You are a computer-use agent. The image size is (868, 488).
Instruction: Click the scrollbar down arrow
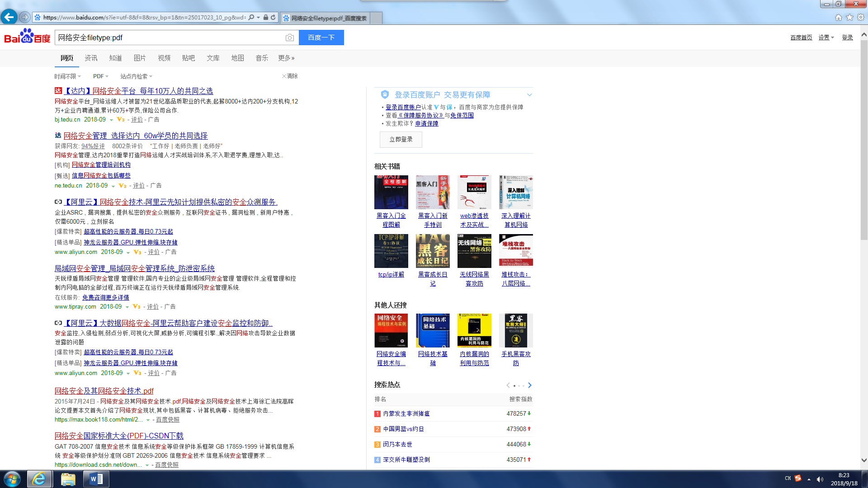click(x=864, y=460)
